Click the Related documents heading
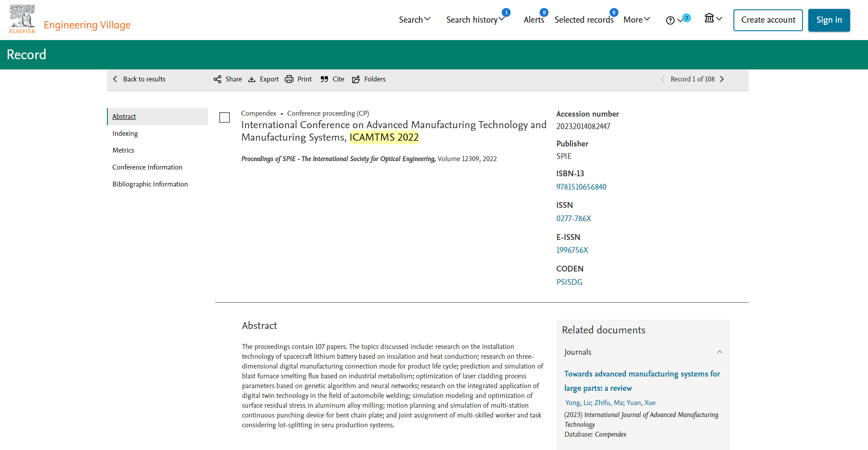The height and width of the screenshot is (450, 868). [x=604, y=330]
